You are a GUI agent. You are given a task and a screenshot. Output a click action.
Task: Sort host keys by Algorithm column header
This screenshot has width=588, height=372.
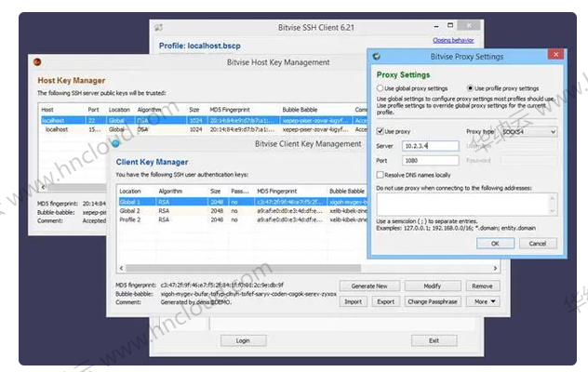[x=149, y=110]
